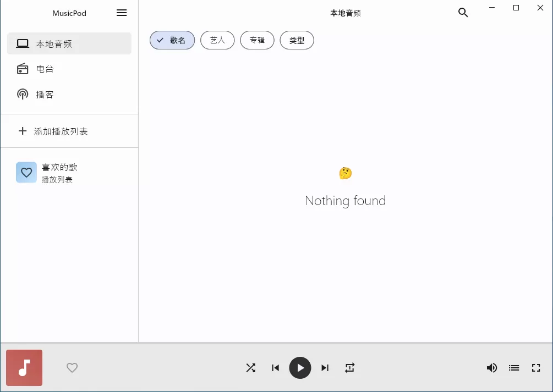The height and width of the screenshot is (392, 553).
Task: Click the album art thumbnail
Action: coord(24,368)
